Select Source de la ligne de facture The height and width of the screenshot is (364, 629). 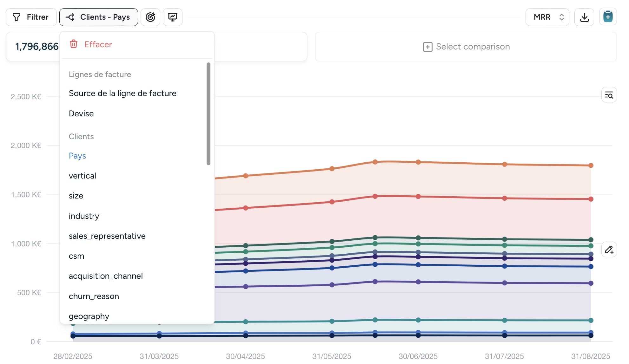(x=122, y=93)
